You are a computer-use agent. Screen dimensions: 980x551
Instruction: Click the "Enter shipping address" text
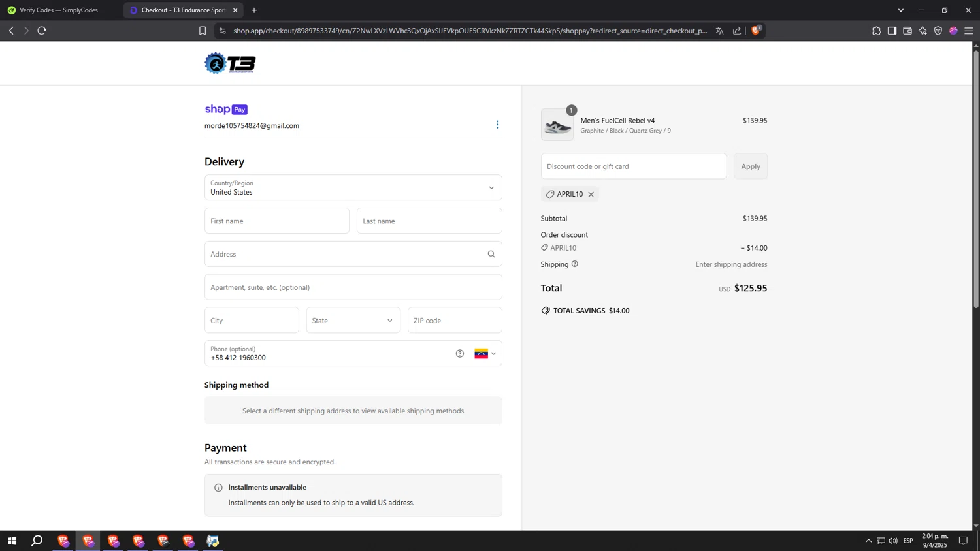tap(731, 265)
